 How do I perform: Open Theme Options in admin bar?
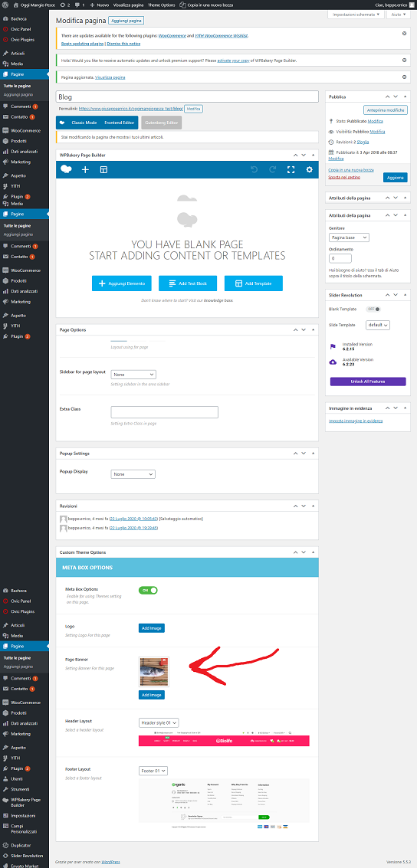tap(161, 4)
